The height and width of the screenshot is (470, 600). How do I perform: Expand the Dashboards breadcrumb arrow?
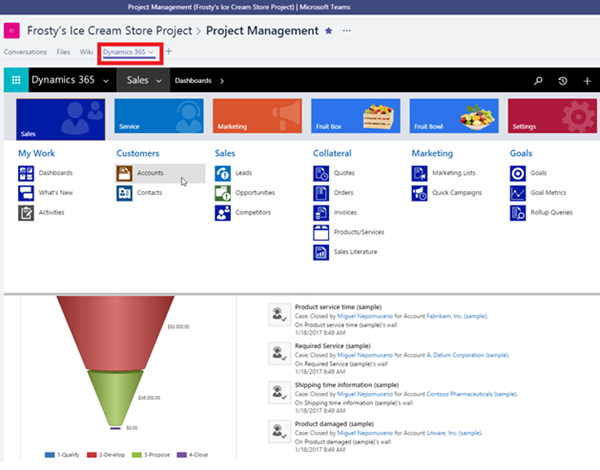(x=221, y=80)
